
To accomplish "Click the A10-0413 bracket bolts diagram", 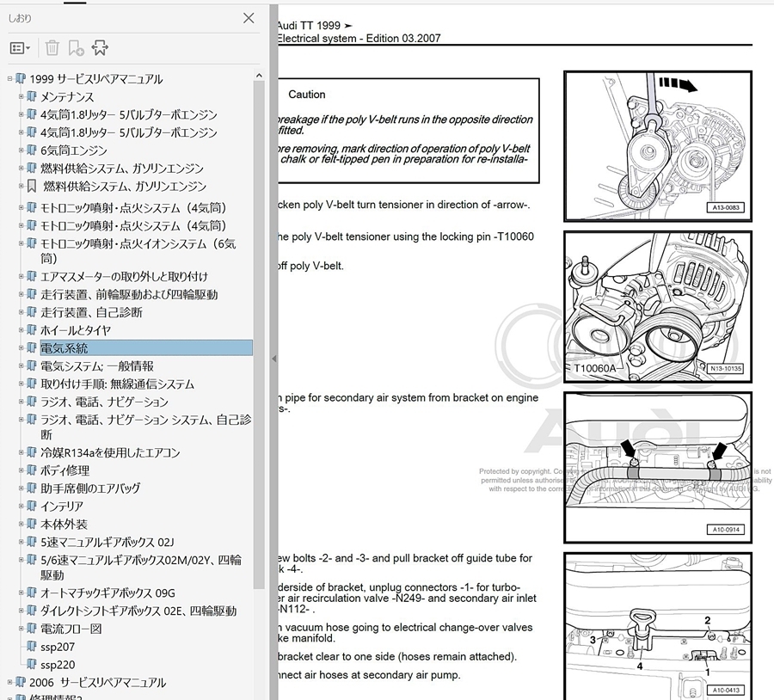I will 658,626.
